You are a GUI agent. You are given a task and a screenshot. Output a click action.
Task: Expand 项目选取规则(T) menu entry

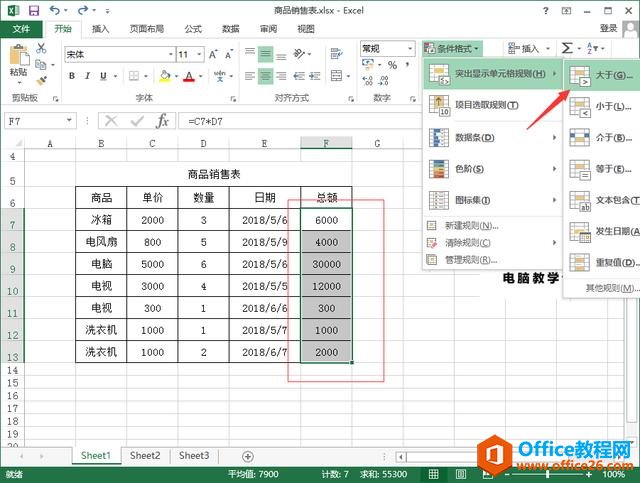click(x=493, y=105)
